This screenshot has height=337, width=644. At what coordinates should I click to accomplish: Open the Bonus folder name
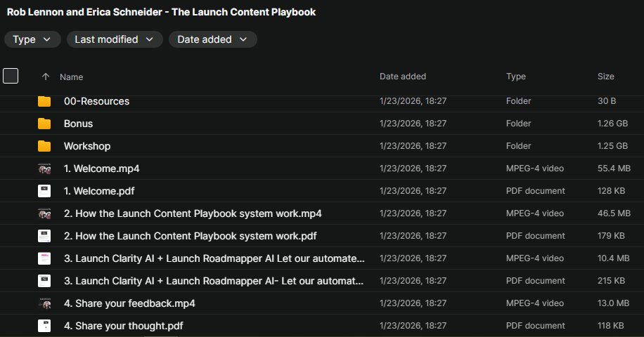[x=79, y=124]
